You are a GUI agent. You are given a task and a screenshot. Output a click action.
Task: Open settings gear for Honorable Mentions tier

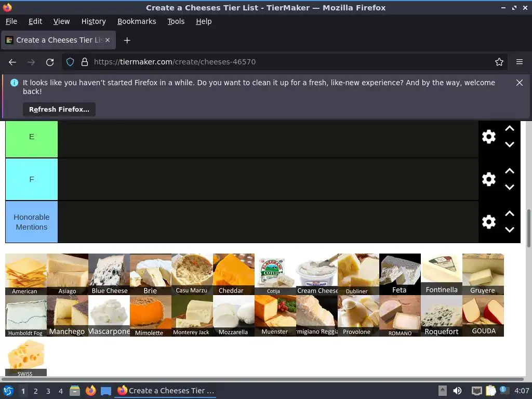488,222
